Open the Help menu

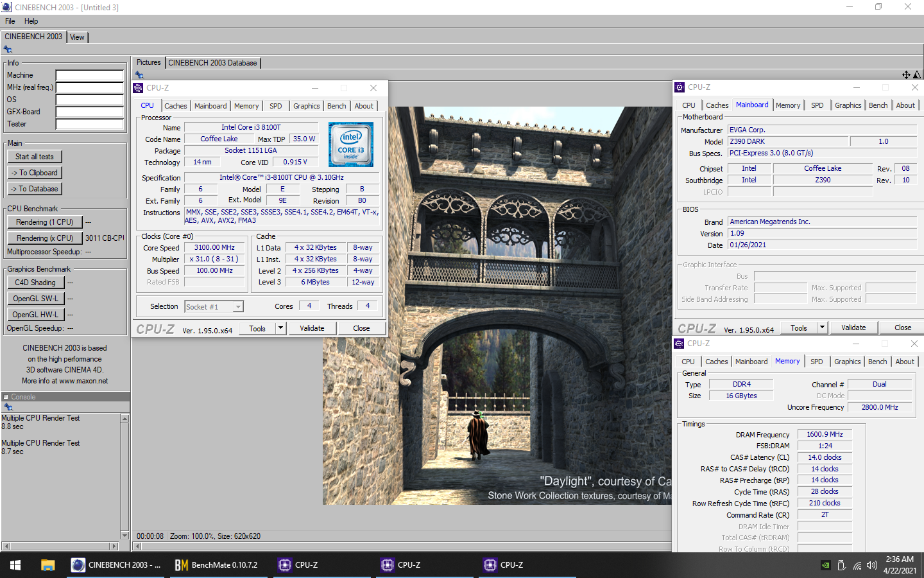pos(31,21)
